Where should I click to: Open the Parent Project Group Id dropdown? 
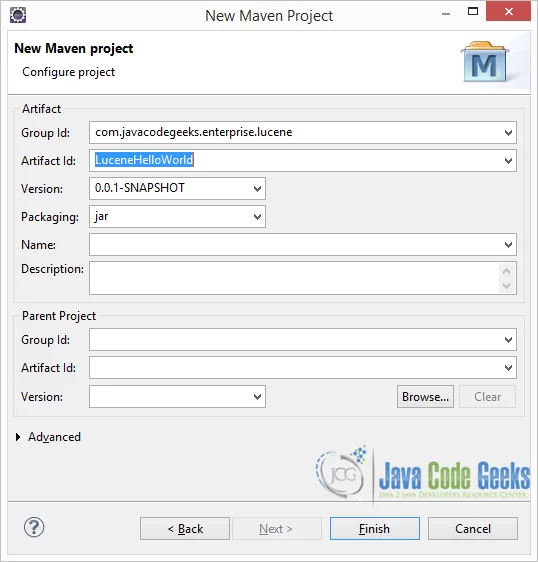pyautogui.click(x=508, y=340)
